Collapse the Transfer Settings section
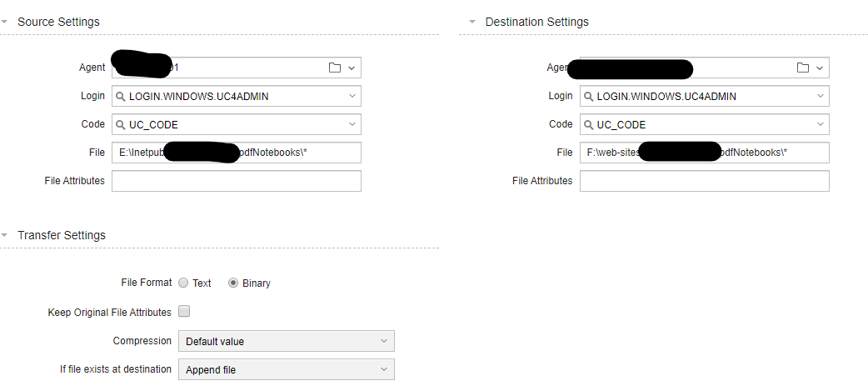Image resolution: width=868 pixels, height=386 pixels. (4, 235)
